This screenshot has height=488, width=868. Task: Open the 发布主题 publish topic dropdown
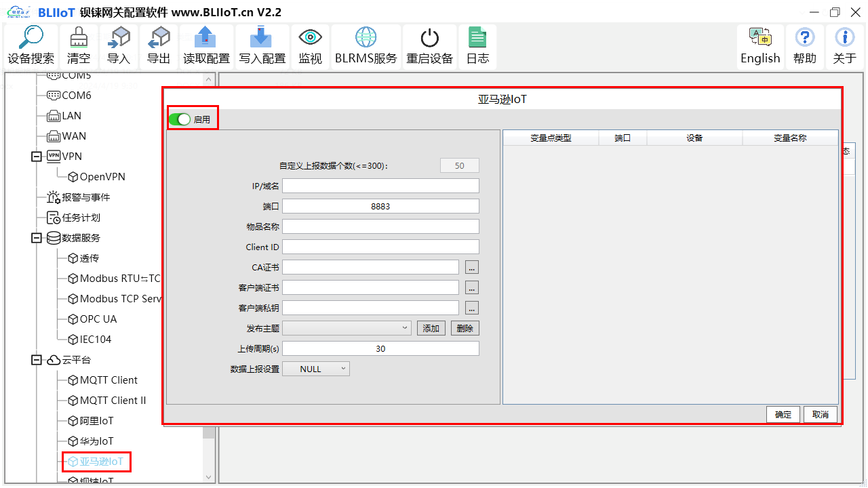[347, 328]
